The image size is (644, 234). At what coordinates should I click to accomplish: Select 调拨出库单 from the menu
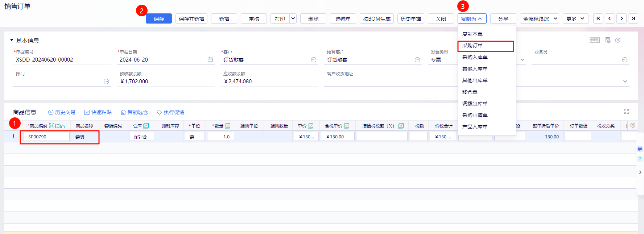pos(487,104)
